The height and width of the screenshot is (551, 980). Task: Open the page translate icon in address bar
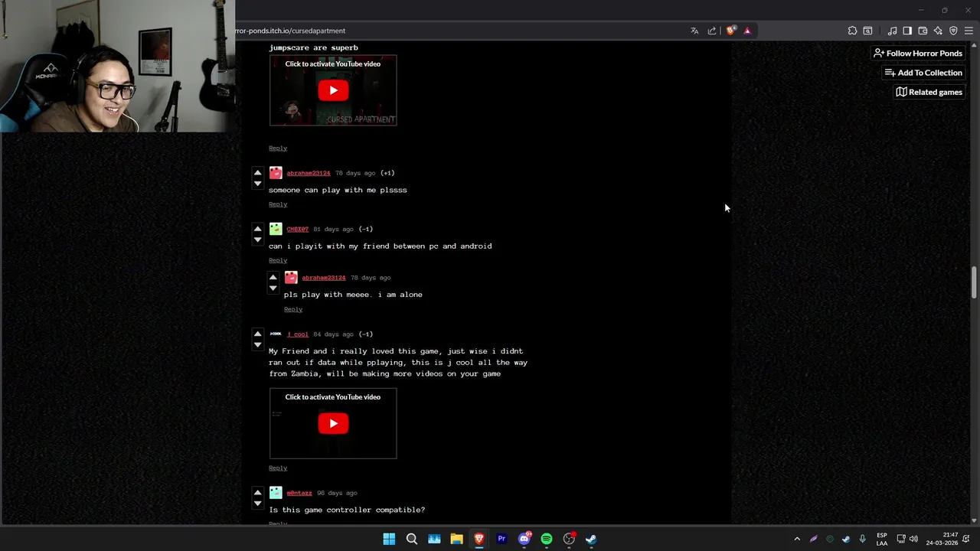point(694,31)
